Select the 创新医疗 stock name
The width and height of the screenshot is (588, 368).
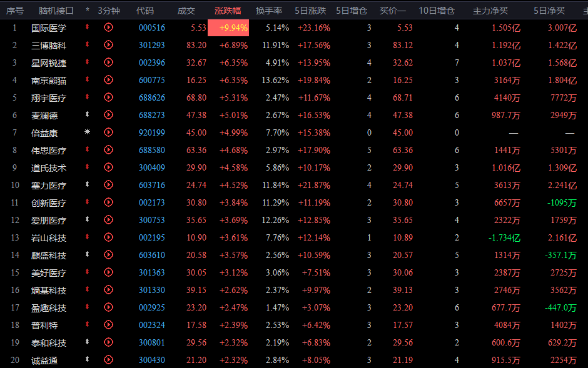coord(49,202)
